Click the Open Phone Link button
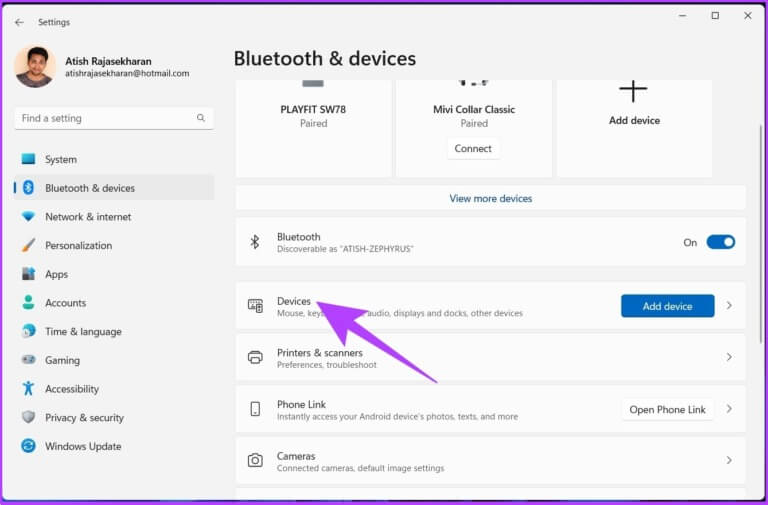The width and height of the screenshot is (768, 505). click(x=668, y=409)
